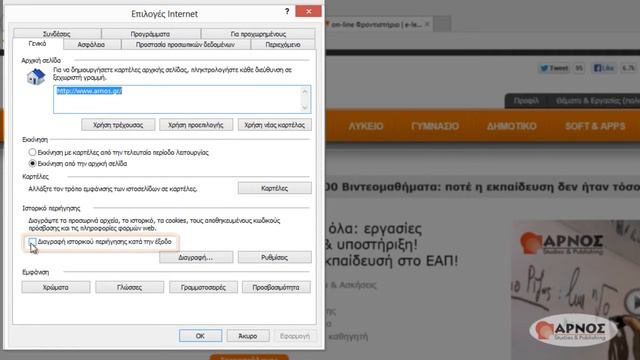Viewport: 640px width, 360px height.
Task: Click the ΑΡΝΟΣ oval logo watermark
Action: pyautogui.click(x=573, y=330)
